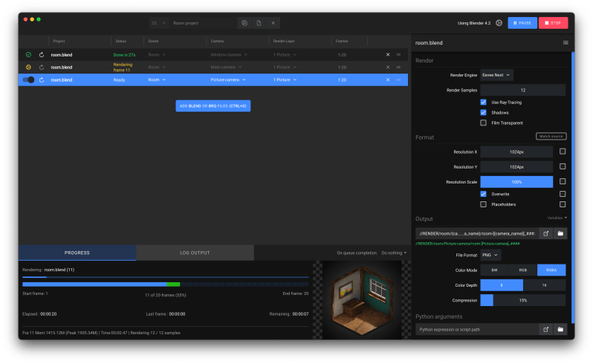Image resolution: width=593 pixels, height=364 pixels.
Task: Click reorder handle of Rendering frame 11 row
Action: coord(398,68)
